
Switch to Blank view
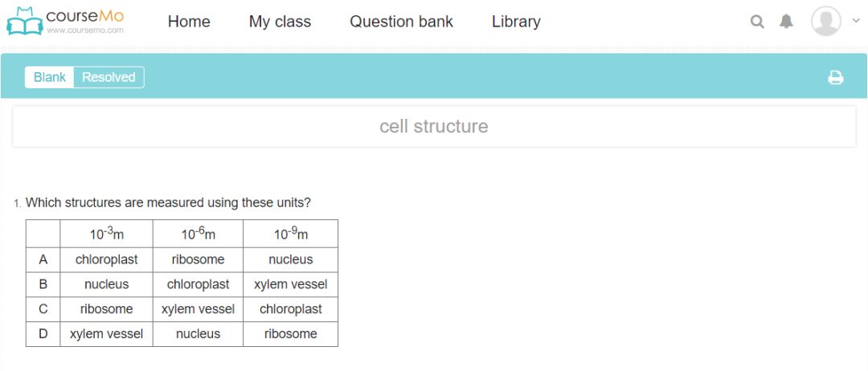click(x=50, y=77)
